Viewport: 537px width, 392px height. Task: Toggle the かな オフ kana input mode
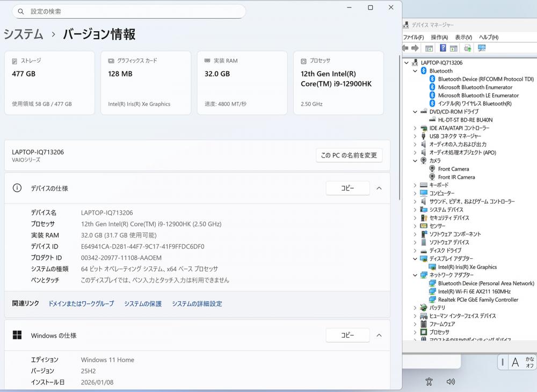529,362
